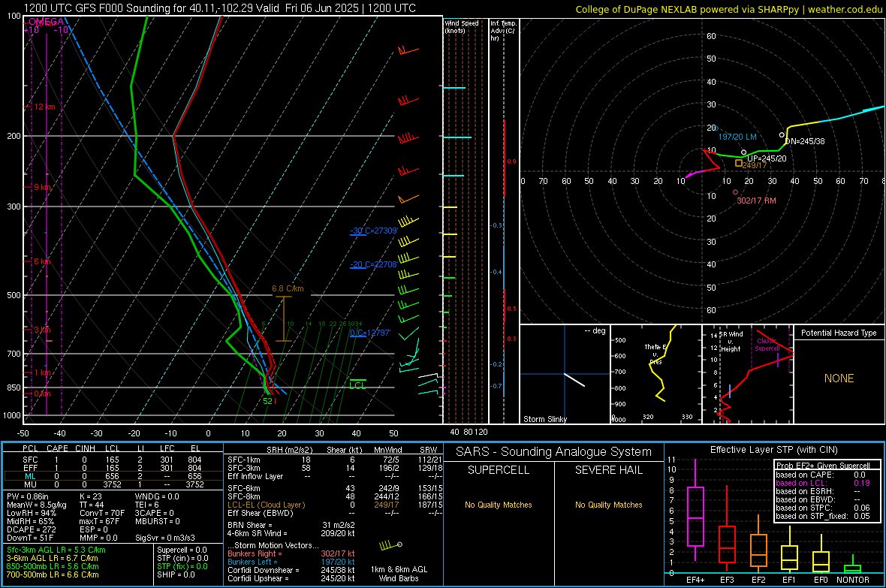Select the highlighted ML parcel row
The image size is (886, 588).
(x=113, y=476)
